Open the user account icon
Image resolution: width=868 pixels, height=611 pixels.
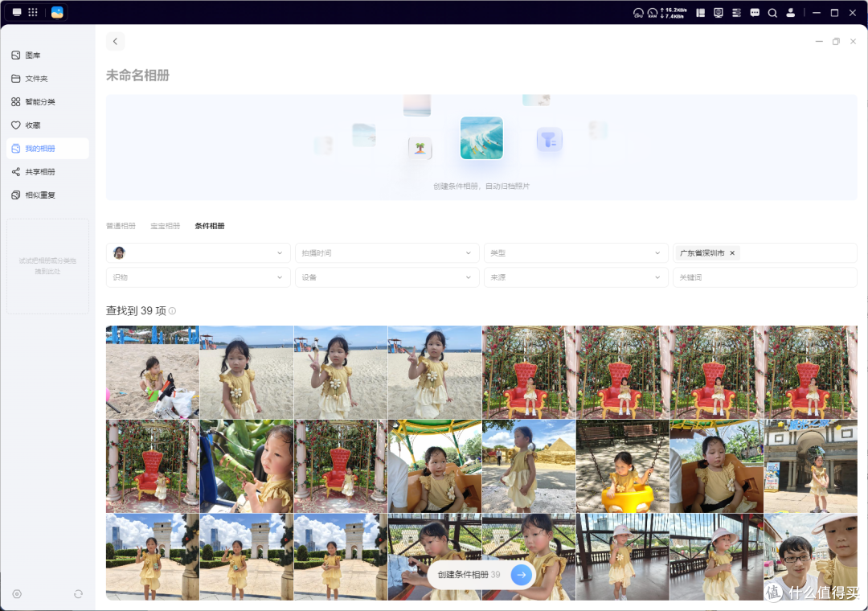[791, 13]
